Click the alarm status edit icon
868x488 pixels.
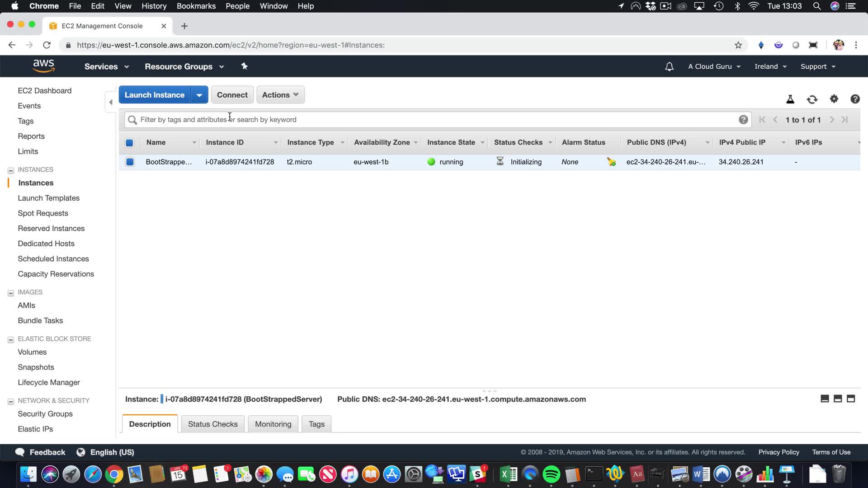(611, 162)
